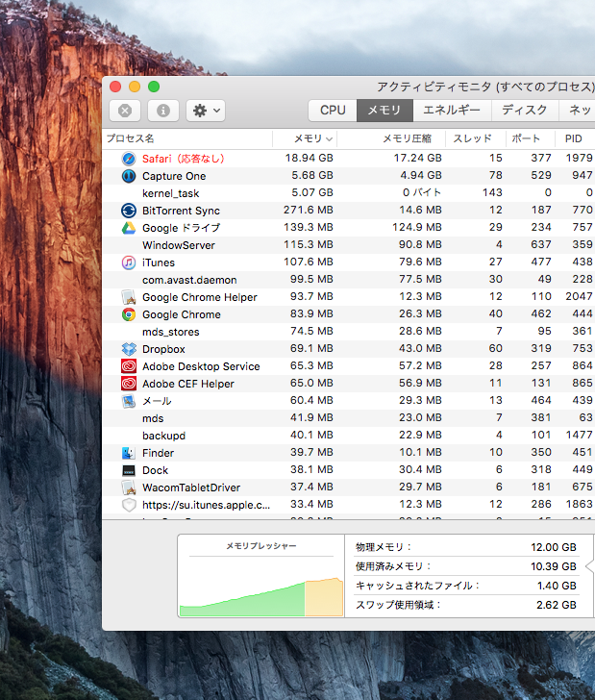The image size is (595, 700).
Task: Click the Capture One app icon
Action: pyautogui.click(x=129, y=176)
